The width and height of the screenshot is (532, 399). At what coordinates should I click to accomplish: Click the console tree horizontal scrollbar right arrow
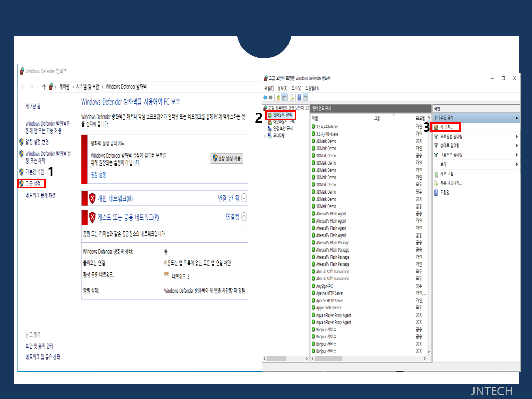click(307, 358)
